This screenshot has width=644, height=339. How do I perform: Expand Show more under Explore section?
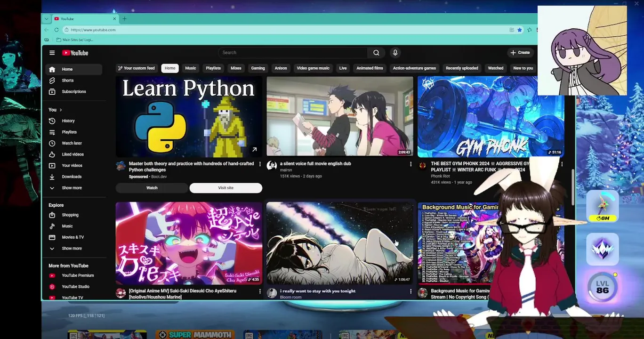point(74,249)
